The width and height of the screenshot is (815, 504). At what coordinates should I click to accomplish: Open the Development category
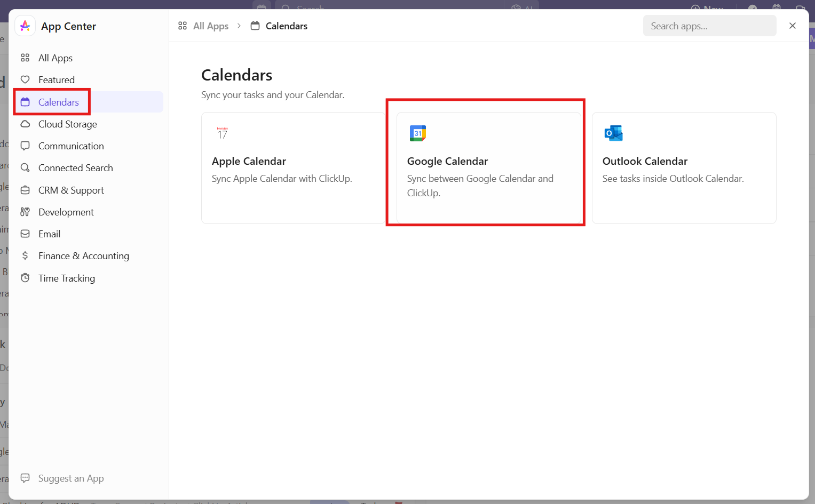[x=66, y=212]
